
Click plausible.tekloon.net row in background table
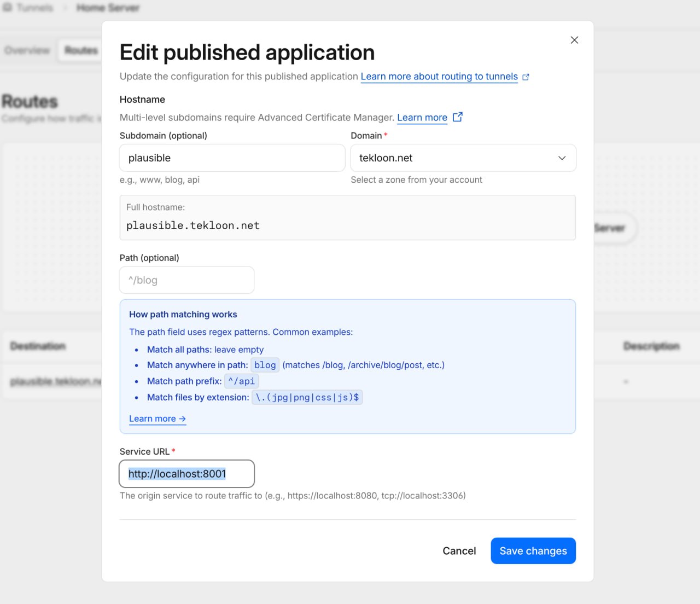[x=55, y=381]
